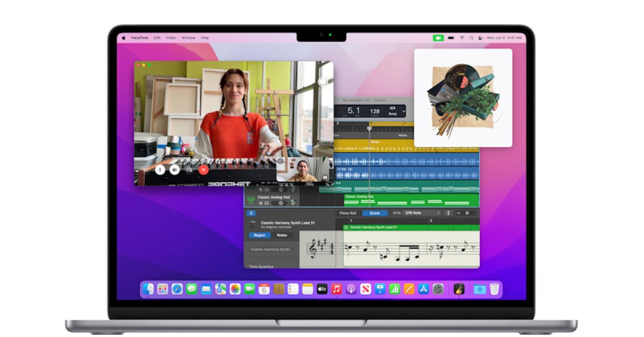This screenshot has width=644, height=337.
Task: Launch Safari from the Dock
Action: (177, 289)
